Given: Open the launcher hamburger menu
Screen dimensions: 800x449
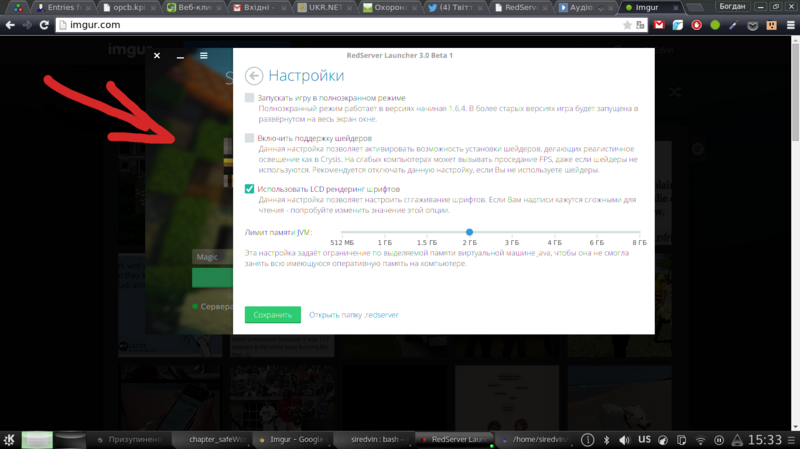Looking at the screenshot, I should [204, 56].
